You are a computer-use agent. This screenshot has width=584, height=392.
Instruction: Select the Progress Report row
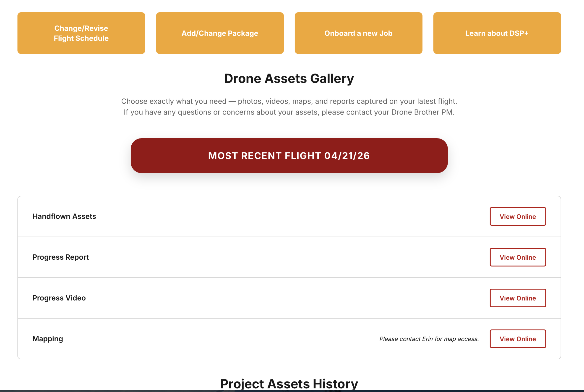pos(60,257)
